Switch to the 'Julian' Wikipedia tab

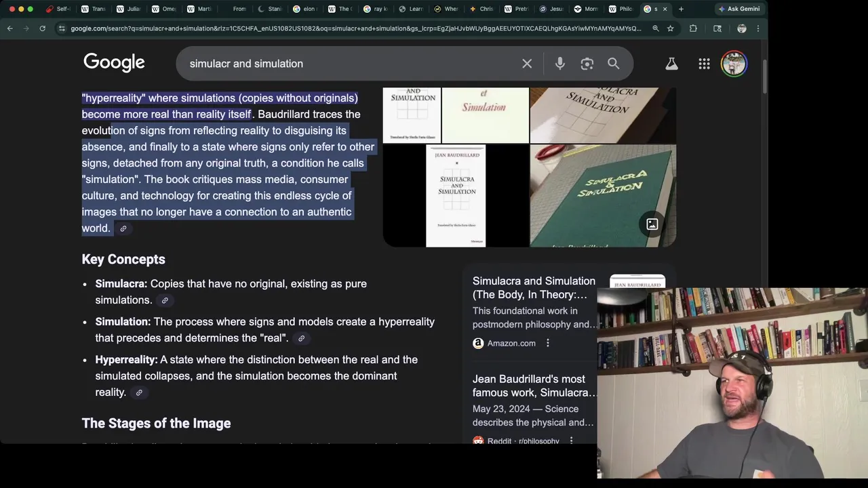click(129, 9)
